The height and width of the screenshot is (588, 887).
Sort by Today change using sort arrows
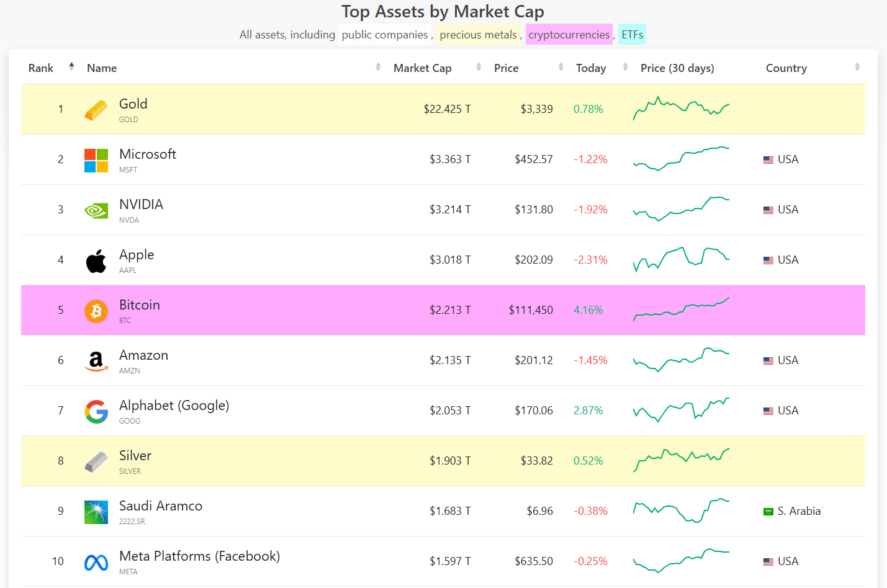pyautogui.click(x=625, y=67)
